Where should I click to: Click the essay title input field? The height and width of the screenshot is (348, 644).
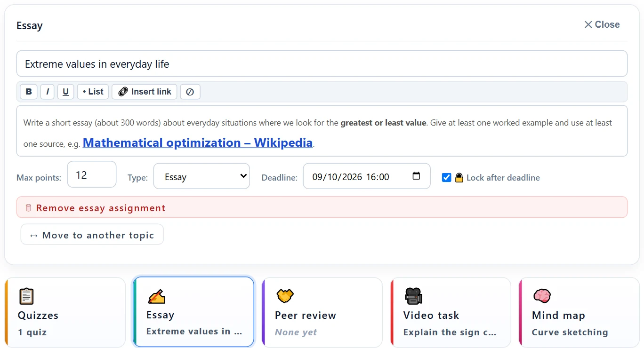click(x=322, y=64)
